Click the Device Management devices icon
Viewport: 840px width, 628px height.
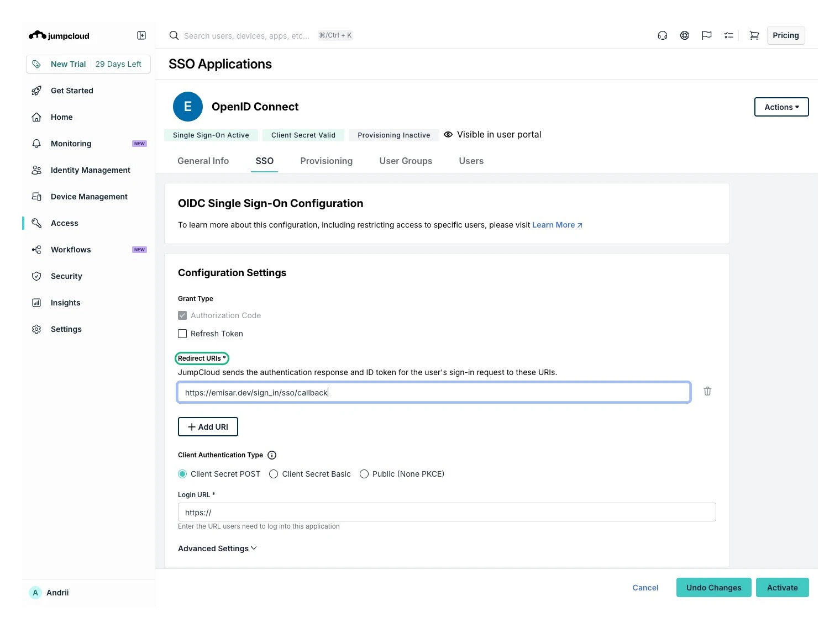click(36, 197)
